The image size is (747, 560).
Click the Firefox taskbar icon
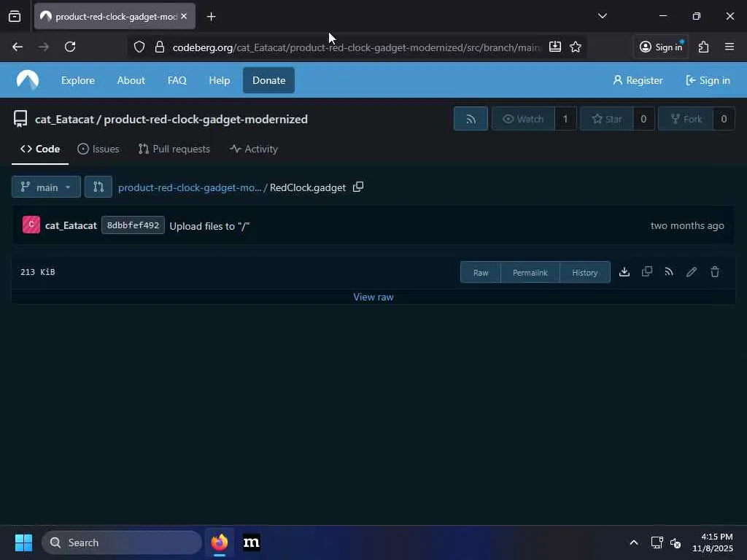pos(220,542)
